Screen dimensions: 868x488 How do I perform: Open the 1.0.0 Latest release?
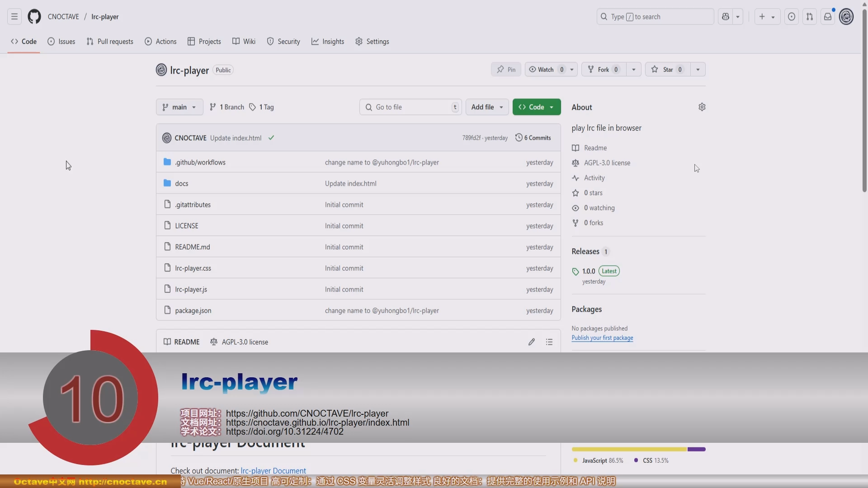[595, 271]
